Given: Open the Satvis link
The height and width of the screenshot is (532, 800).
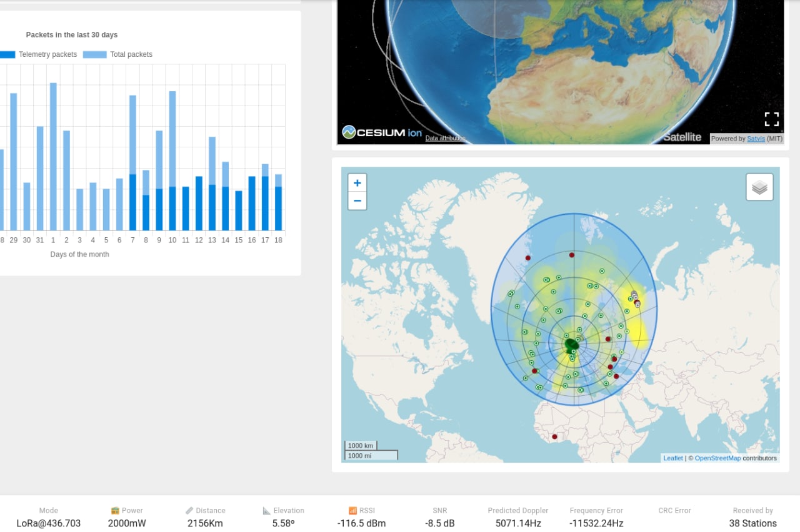Looking at the screenshot, I should tap(756, 139).
